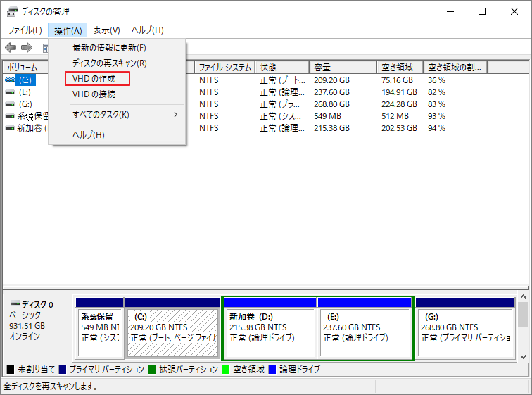Sort by ファイル システム column header
Image resolution: width=532 pixels, height=395 pixels.
point(224,67)
